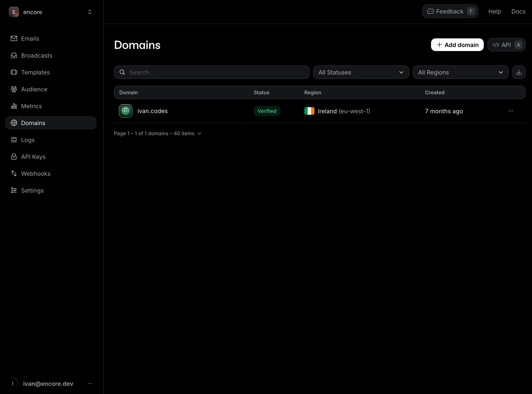View the Logs section
This screenshot has width=532, height=394.
pos(28,140)
